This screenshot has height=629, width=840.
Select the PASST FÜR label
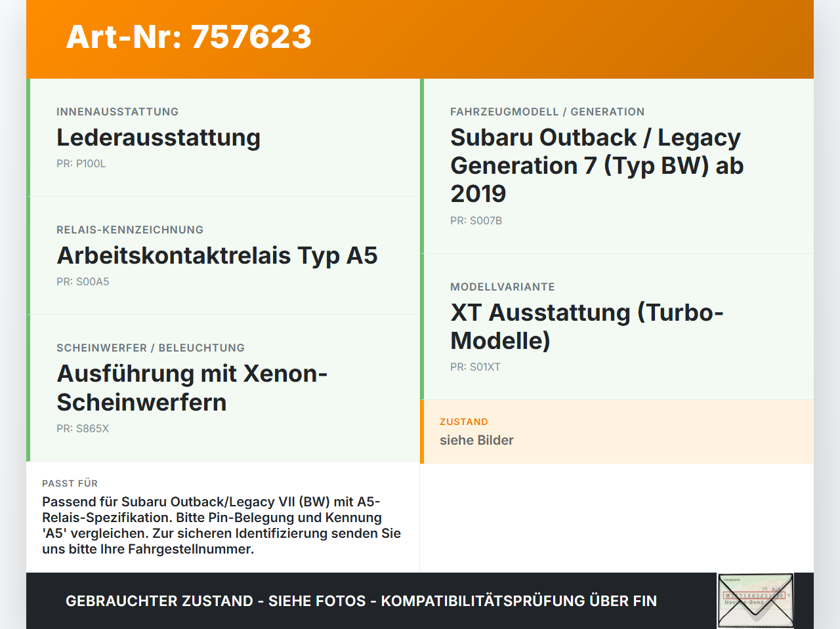click(70, 483)
